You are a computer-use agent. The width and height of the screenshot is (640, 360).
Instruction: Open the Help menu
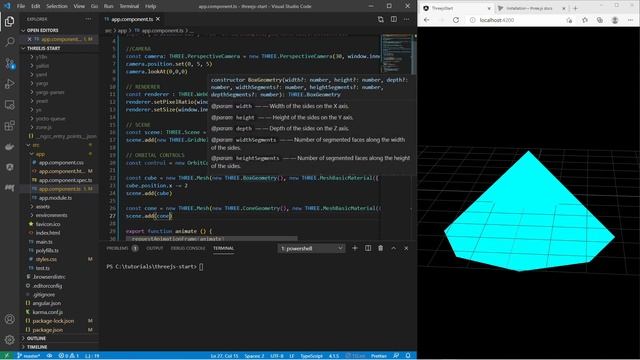pyautogui.click(x=151, y=6)
